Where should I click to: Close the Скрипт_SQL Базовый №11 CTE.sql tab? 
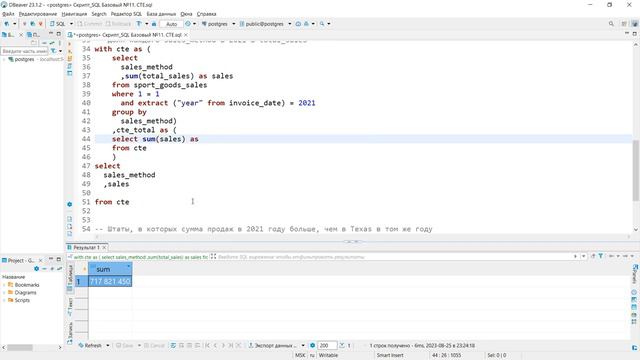[x=186, y=35]
